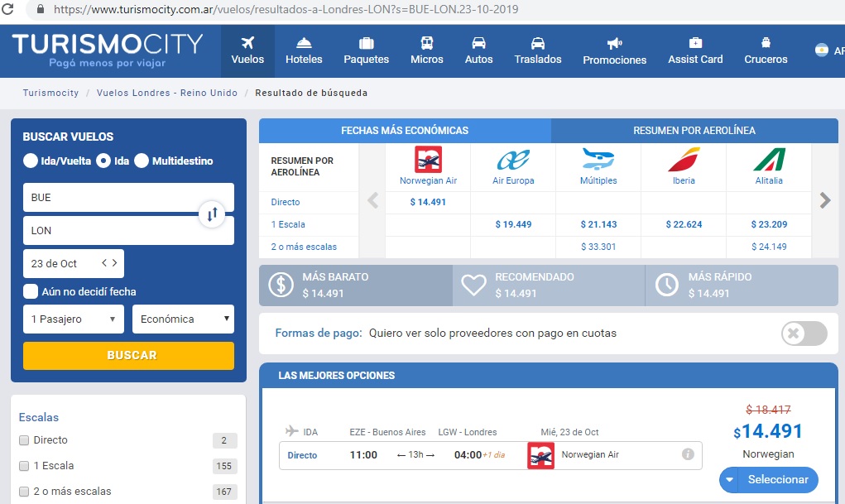Click the destination field containing LON
The image size is (845, 504).
[128, 231]
